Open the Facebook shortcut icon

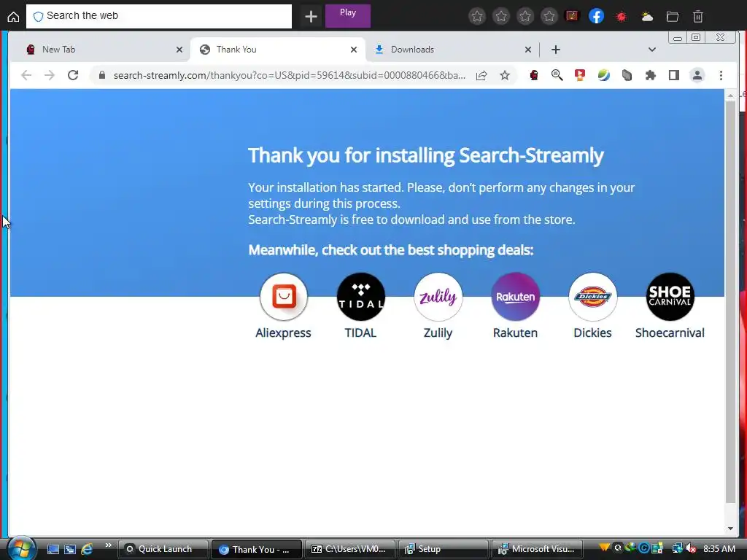(x=596, y=17)
